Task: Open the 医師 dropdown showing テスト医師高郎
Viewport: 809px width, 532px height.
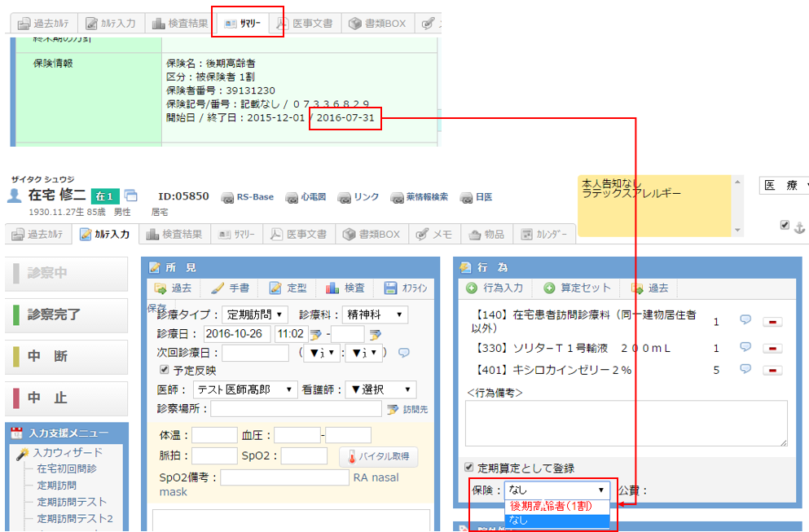Action: (x=245, y=389)
